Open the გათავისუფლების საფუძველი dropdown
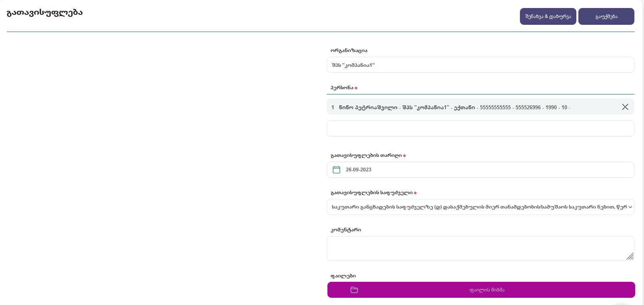644x305 pixels. coord(480,207)
